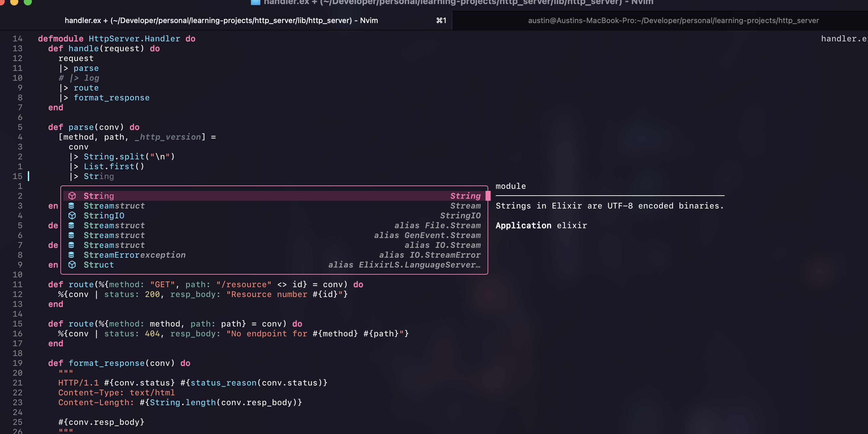Click the 'Application elixir' documentation line
868x434 pixels.
541,225
